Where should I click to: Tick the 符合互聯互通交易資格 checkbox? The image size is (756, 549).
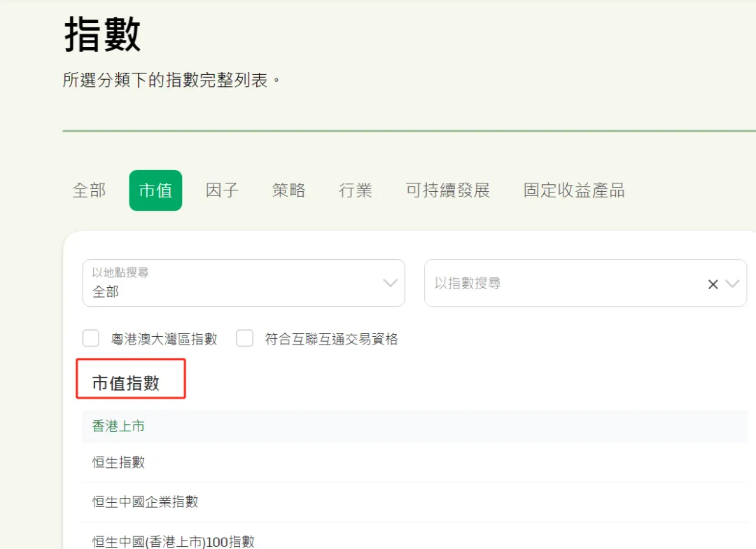[x=244, y=339]
